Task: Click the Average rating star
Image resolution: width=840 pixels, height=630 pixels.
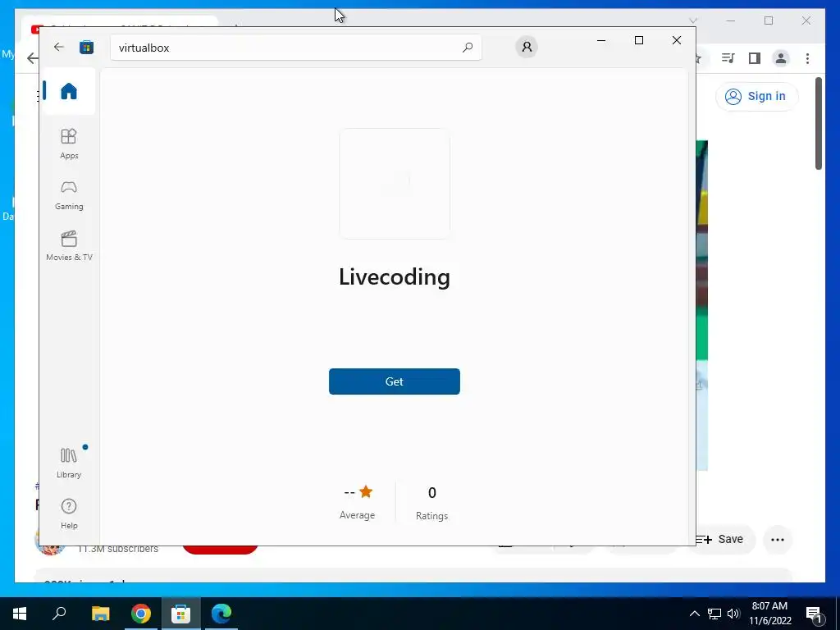Action: click(x=366, y=491)
